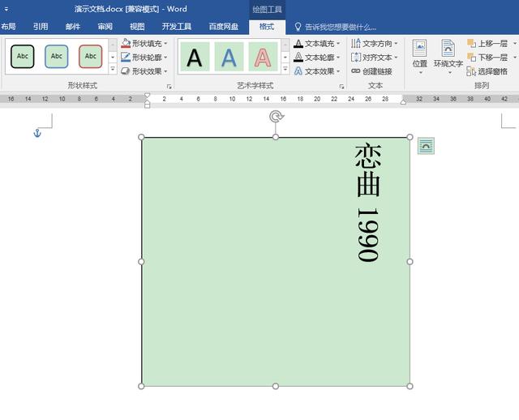Click the Shape Effects icon
The width and height of the screenshot is (519, 420).
pos(126,71)
